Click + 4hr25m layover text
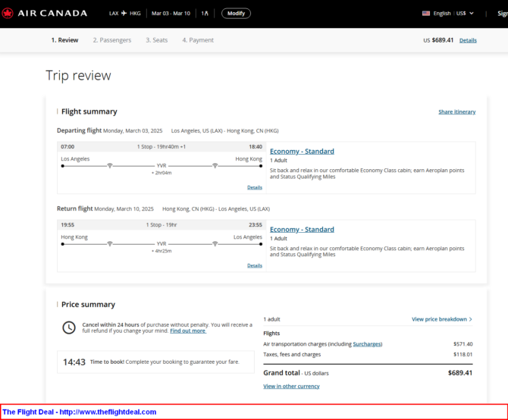508x420 pixels. (x=161, y=251)
